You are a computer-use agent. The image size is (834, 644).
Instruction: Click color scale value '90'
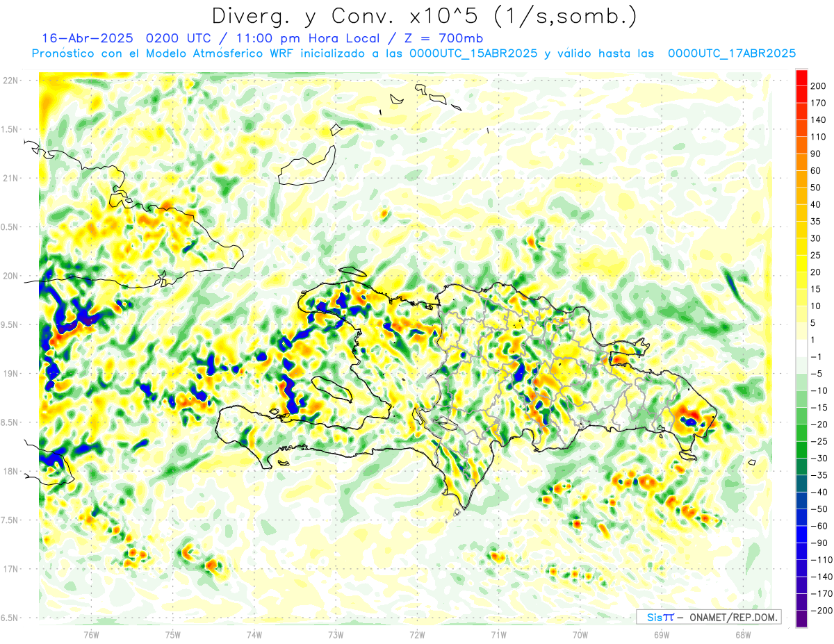point(816,154)
